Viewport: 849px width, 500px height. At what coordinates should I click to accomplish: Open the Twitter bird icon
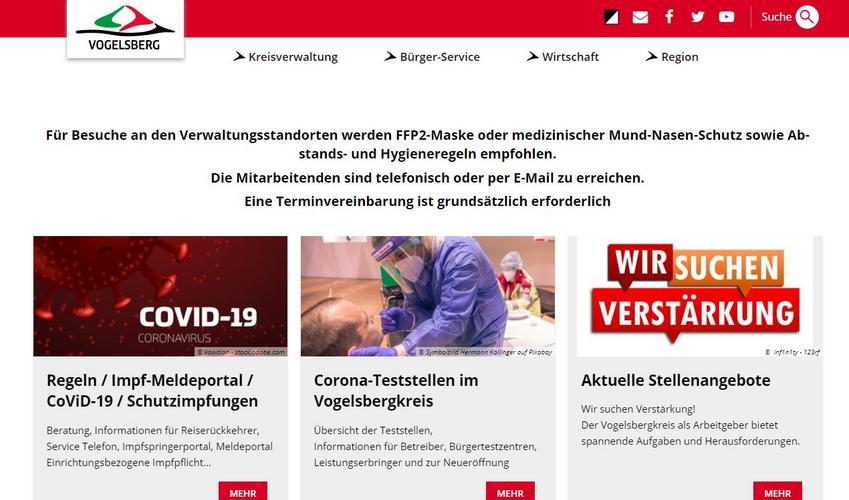tap(697, 17)
